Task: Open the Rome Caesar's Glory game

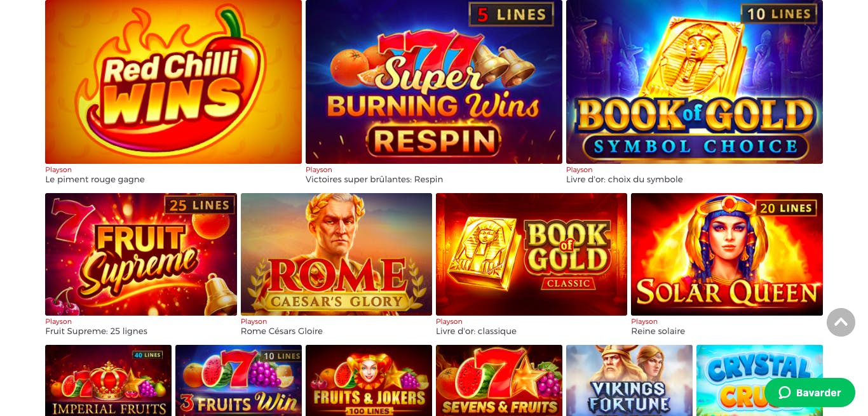Action: (x=336, y=254)
